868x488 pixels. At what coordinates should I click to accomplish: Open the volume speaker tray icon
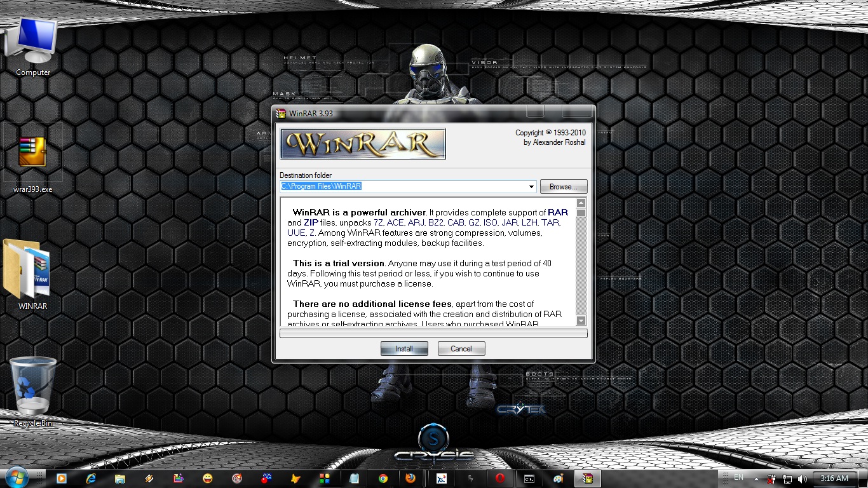802,478
